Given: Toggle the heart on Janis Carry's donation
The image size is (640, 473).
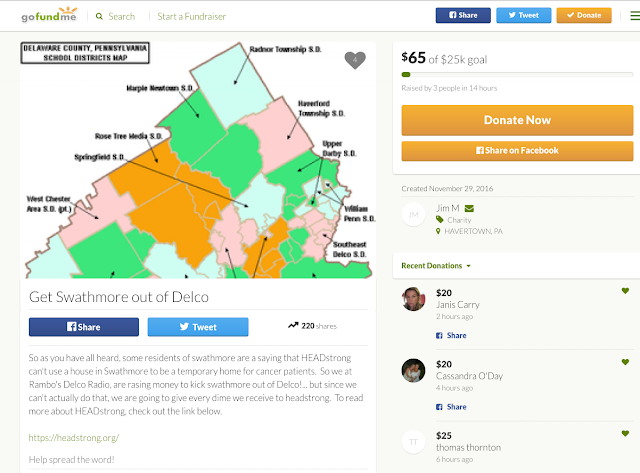Looking at the screenshot, I should coord(625,291).
